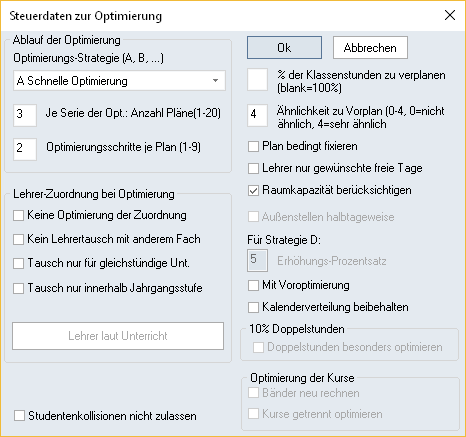Click the Klassenstunden percentage field

pos(257,80)
